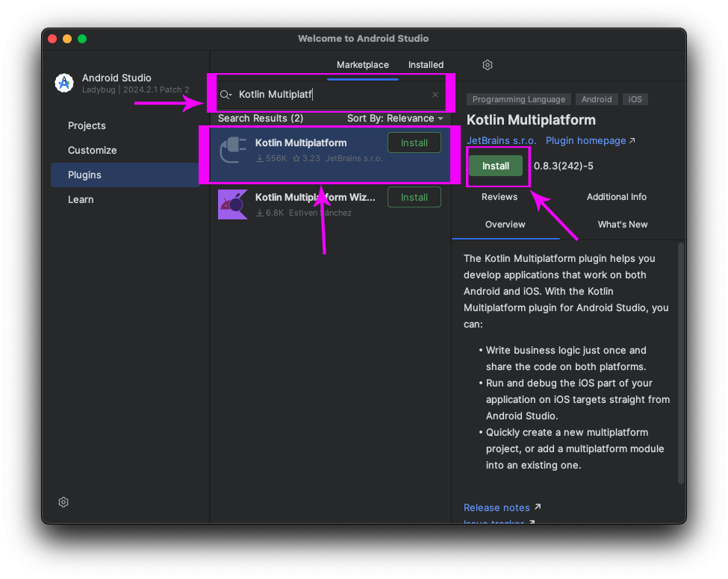Open the JetBrains s.r.o. vendor link
This screenshot has height=579, width=728.
[x=502, y=140]
